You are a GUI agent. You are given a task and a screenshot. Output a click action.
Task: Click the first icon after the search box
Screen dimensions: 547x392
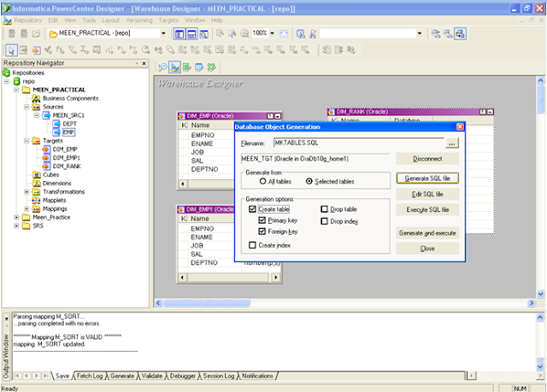[x=436, y=34]
